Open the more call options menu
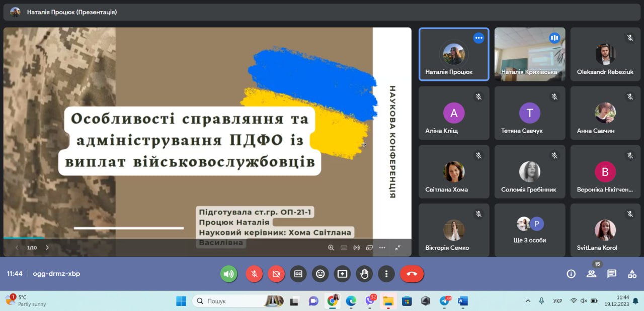Screen dimensions: 644x311 click(386, 274)
